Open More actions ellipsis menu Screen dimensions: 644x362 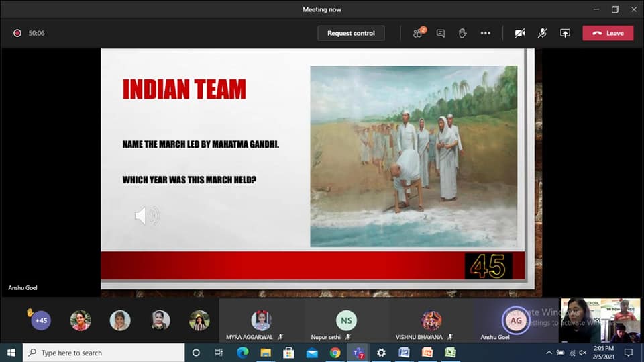pyautogui.click(x=486, y=33)
